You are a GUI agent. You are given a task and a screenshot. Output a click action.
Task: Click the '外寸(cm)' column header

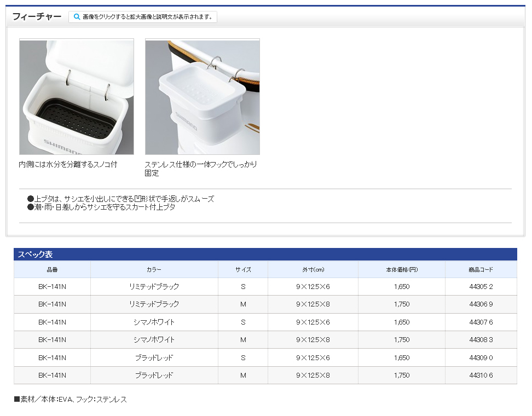point(313,270)
